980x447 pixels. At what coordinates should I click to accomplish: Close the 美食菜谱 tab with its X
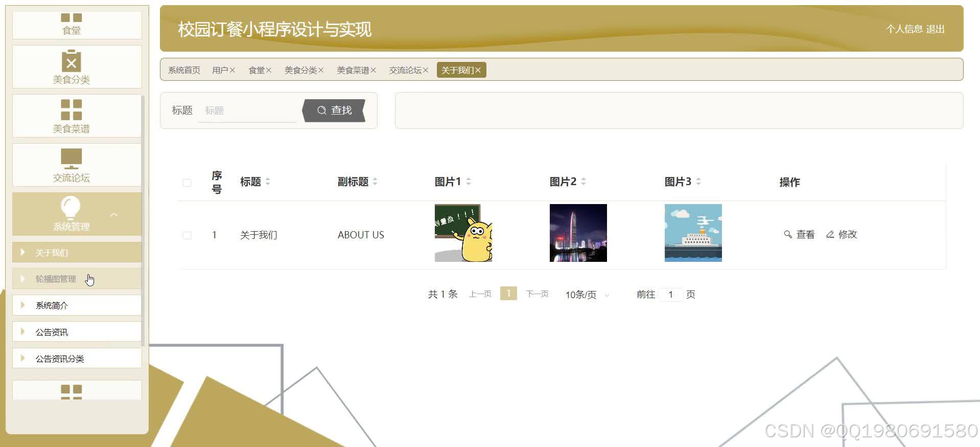[x=373, y=71]
